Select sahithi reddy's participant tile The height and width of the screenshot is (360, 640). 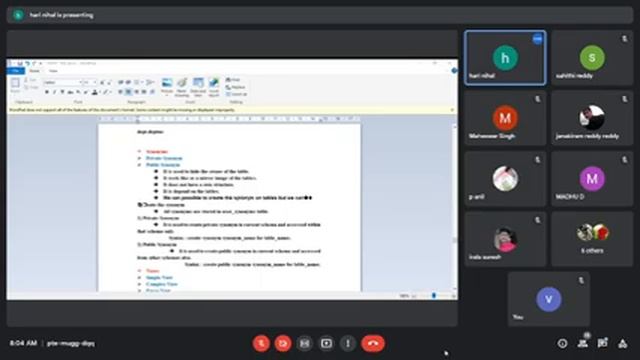coord(592,58)
